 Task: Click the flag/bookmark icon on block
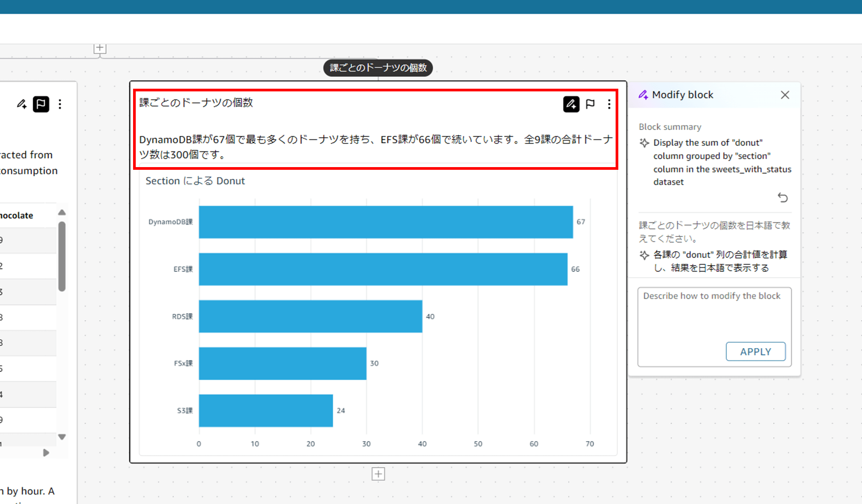coord(590,104)
